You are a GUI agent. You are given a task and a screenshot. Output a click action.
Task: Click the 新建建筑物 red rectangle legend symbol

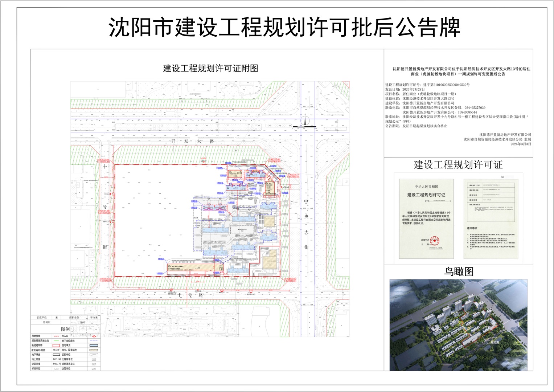(x=56, y=346)
